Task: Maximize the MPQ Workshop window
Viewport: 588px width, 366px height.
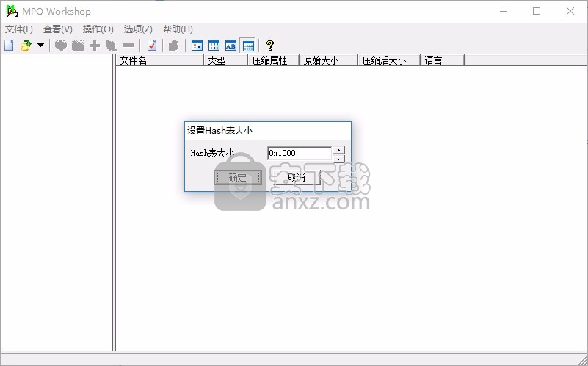Action: point(537,11)
